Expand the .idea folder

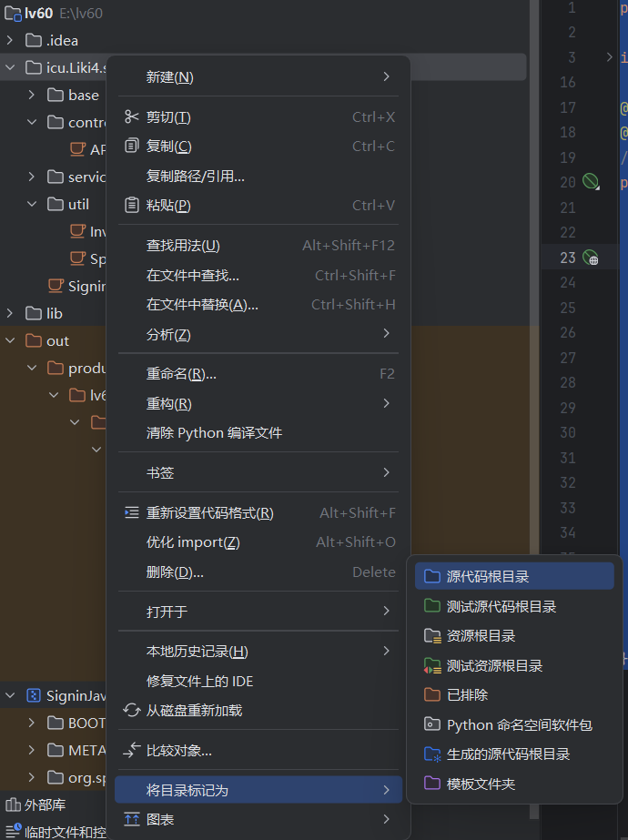coord(10,40)
